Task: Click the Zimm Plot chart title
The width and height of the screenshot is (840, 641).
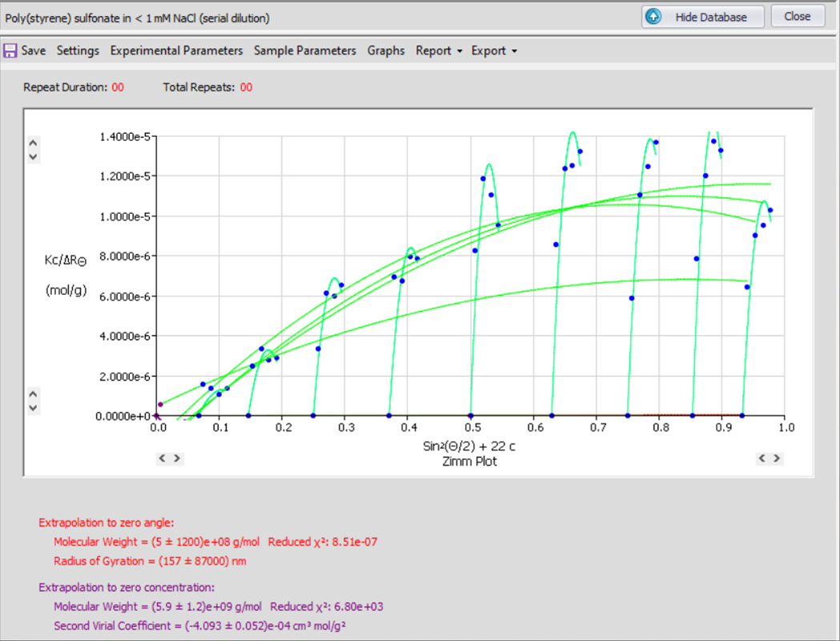Action: [470, 462]
